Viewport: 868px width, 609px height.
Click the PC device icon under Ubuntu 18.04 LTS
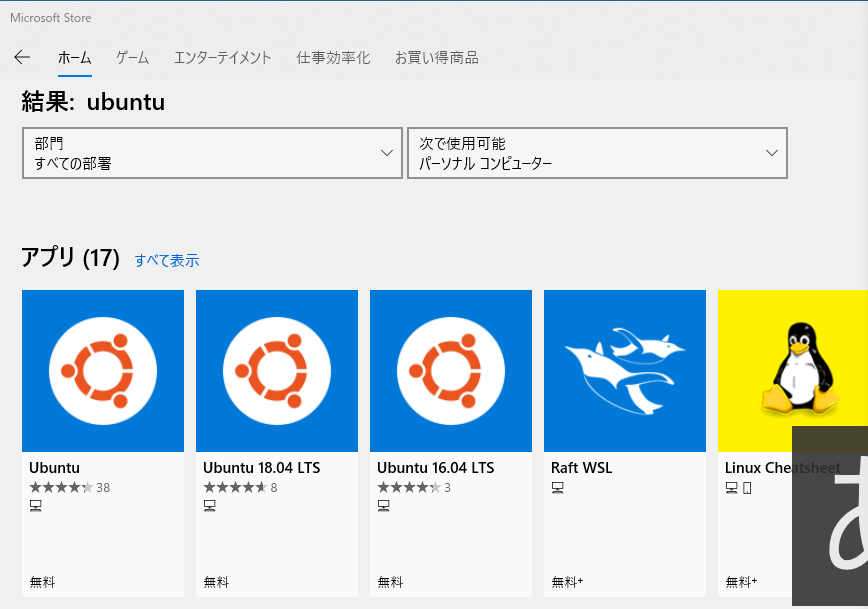(210, 505)
